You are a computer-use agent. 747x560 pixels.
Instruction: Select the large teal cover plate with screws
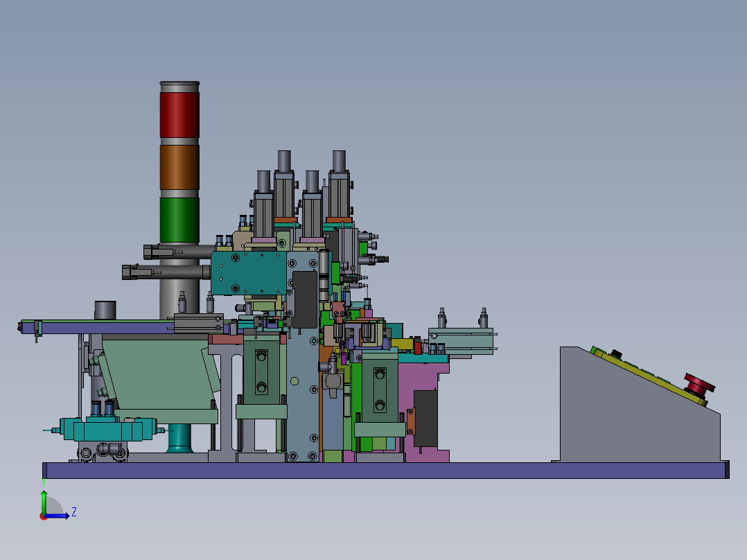(x=249, y=273)
